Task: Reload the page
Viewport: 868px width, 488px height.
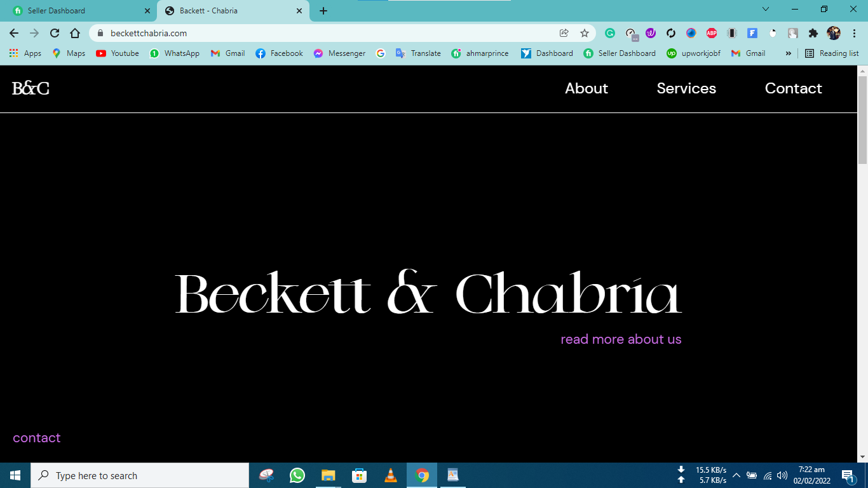Action: (55, 33)
